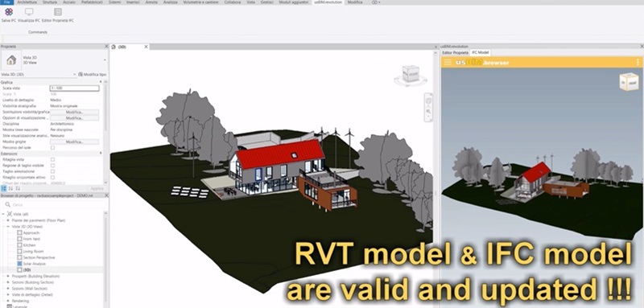Click the Livello di dettaglio Medio value
This screenshot has height=308, width=644.
56,100
